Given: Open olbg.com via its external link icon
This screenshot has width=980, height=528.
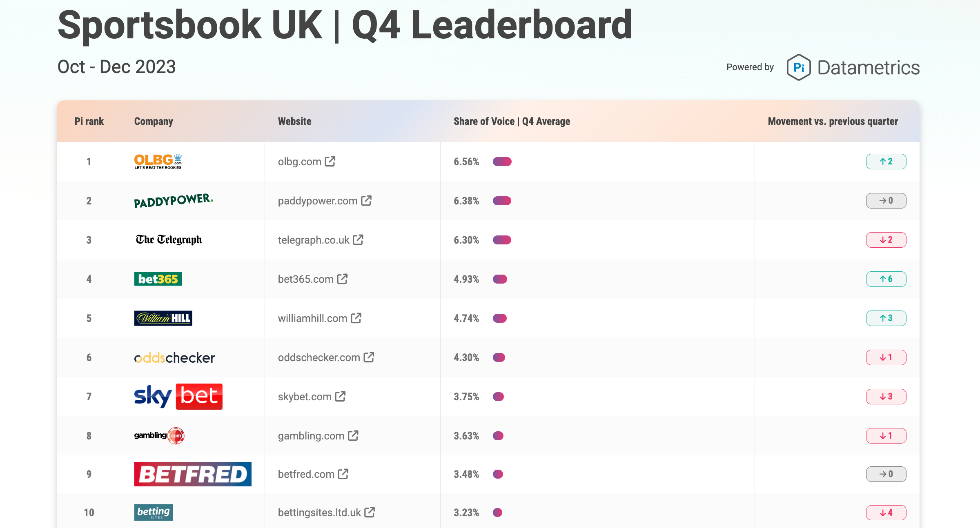Looking at the screenshot, I should point(330,162).
